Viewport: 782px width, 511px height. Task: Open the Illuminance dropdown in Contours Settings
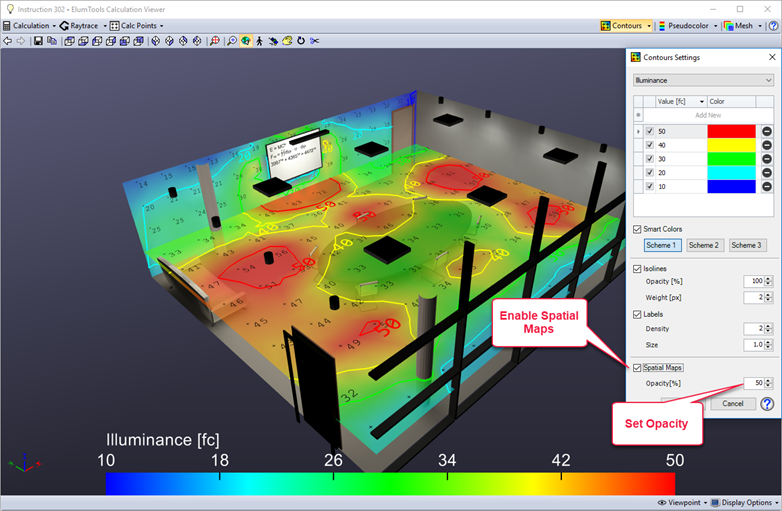pyautogui.click(x=703, y=80)
